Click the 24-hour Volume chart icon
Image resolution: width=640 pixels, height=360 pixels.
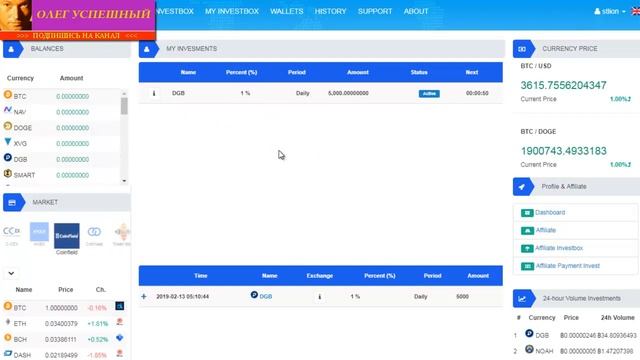pyautogui.click(x=522, y=299)
